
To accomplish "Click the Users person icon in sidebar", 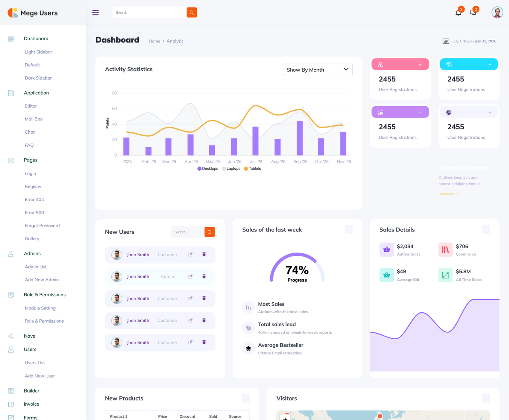I will [x=11, y=350].
